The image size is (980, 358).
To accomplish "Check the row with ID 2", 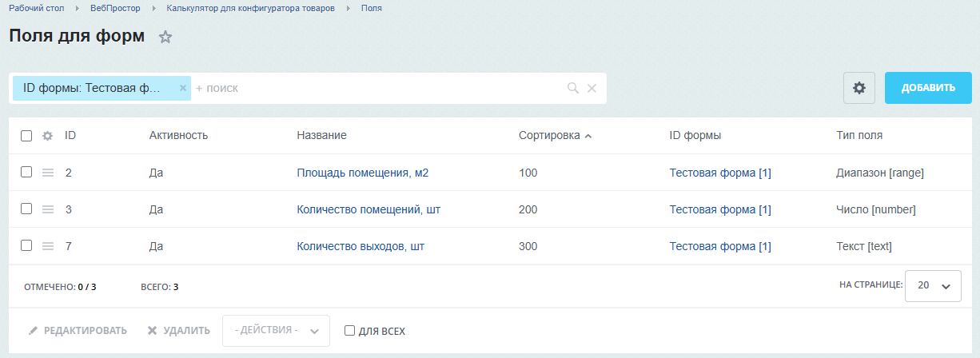I will (26, 172).
